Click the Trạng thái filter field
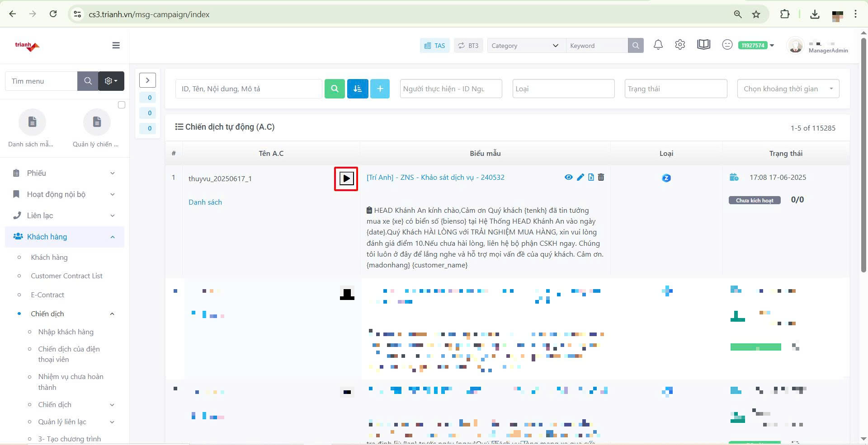This screenshot has width=868, height=445. (676, 89)
